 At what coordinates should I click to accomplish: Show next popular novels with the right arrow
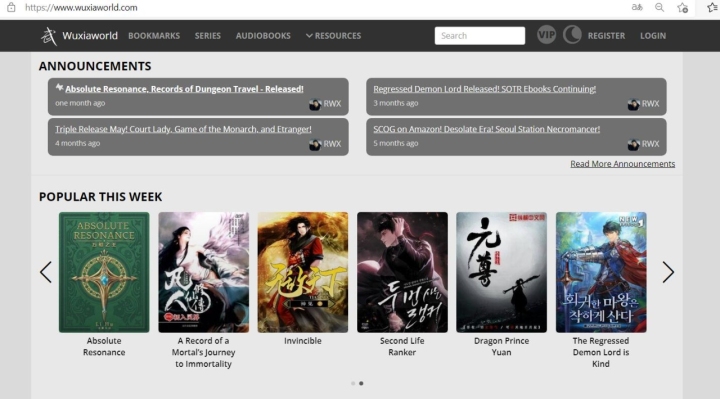coord(668,272)
